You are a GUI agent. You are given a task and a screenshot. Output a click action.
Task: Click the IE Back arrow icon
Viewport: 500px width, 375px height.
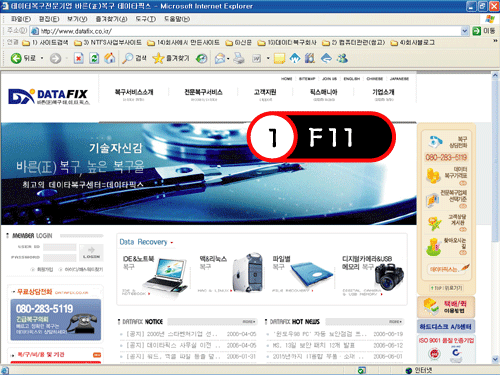click(16, 58)
